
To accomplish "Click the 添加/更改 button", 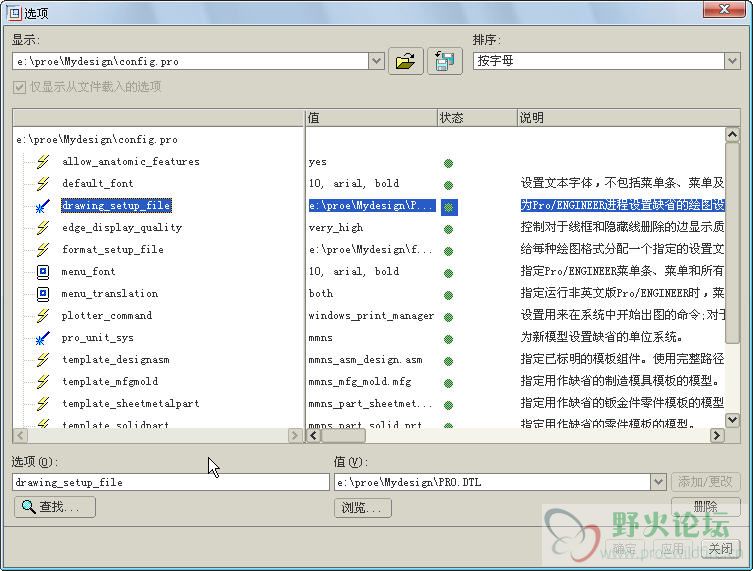I will tap(705, 482).
